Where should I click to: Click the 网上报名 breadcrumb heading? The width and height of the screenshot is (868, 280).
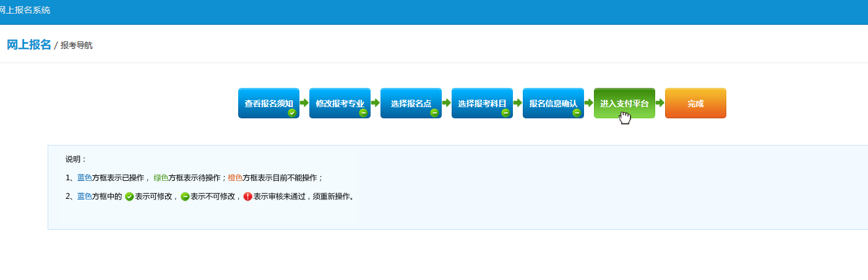[x=28, y=45]
